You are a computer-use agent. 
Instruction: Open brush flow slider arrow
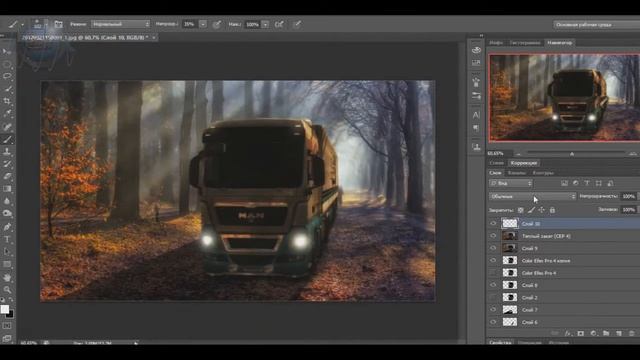coord(265,24)
